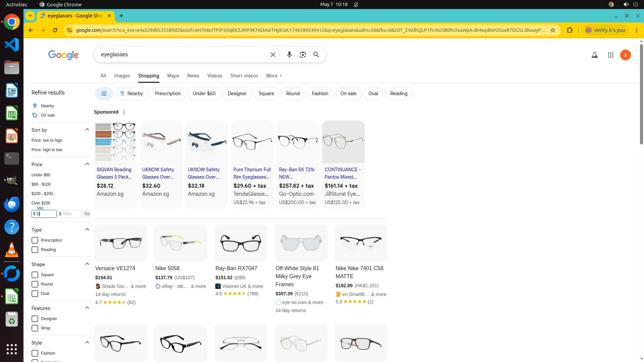Click the voice search microphone icon
Viewport: 644px width, 362px height.
(289, 55)
